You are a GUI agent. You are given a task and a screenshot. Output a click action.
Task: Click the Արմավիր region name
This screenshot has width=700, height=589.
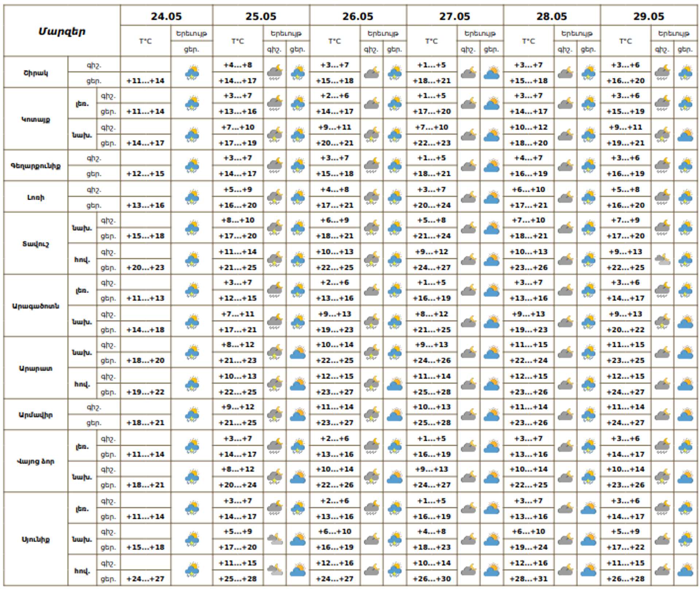tap(36, 414)
